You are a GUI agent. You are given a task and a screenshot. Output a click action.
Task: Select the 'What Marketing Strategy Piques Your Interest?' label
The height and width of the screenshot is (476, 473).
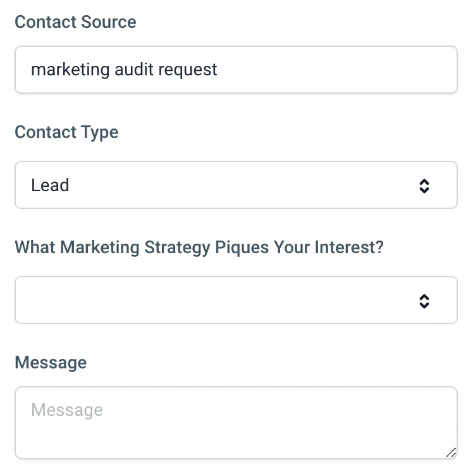click(199, 247)
